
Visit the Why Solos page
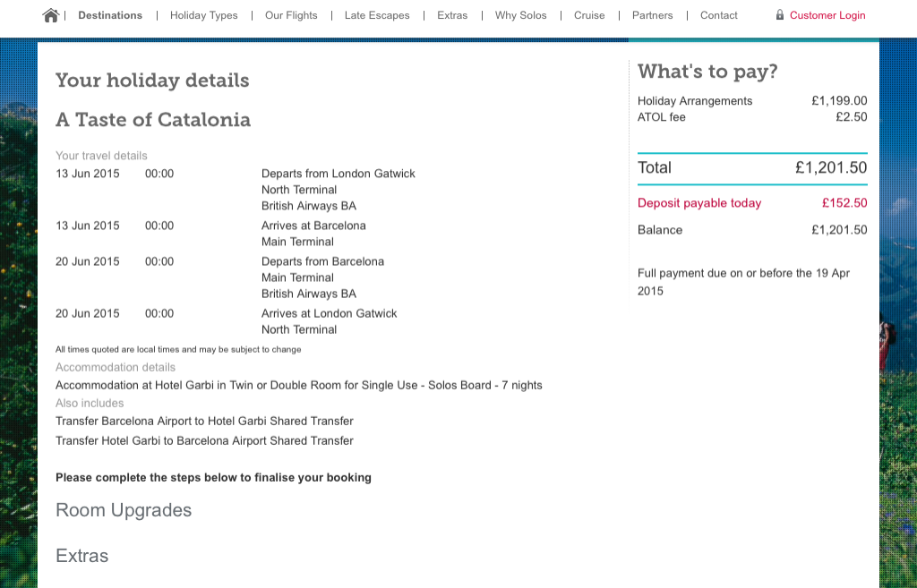coord(520,16)
